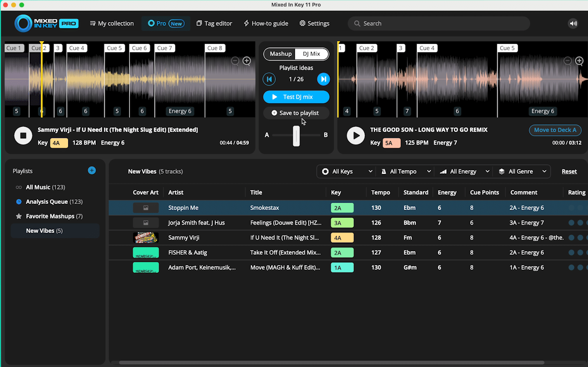Click the All Music infinity icon
The height and width of the screenshot is (367, 588).
[x=19, y=187]
